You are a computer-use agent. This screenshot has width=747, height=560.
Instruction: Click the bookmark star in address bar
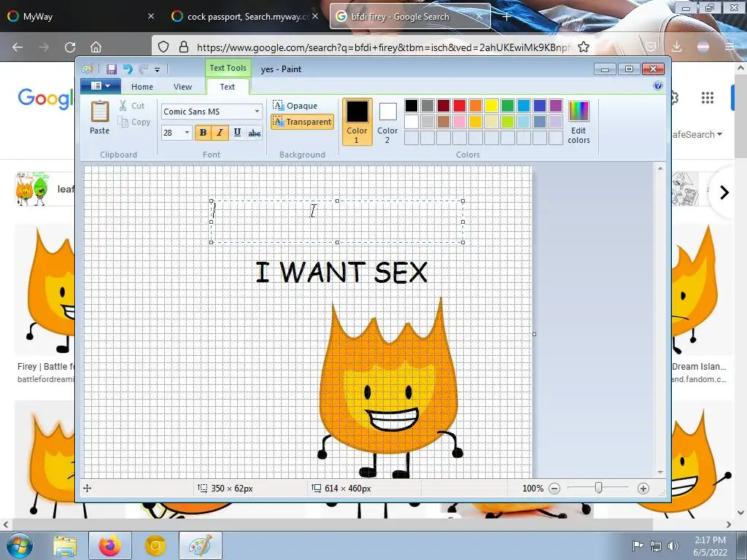(x=584, y=47)
